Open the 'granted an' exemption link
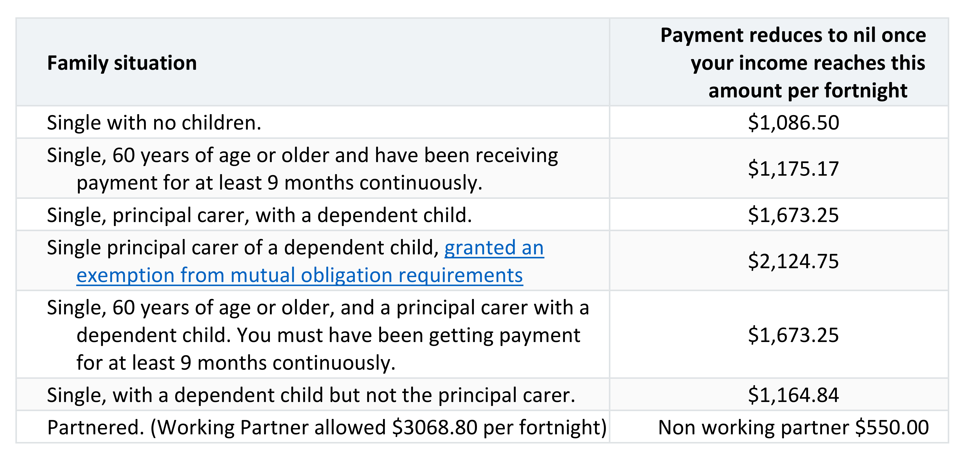This screenshot has height=460, width=980. [x=494, y=248]
